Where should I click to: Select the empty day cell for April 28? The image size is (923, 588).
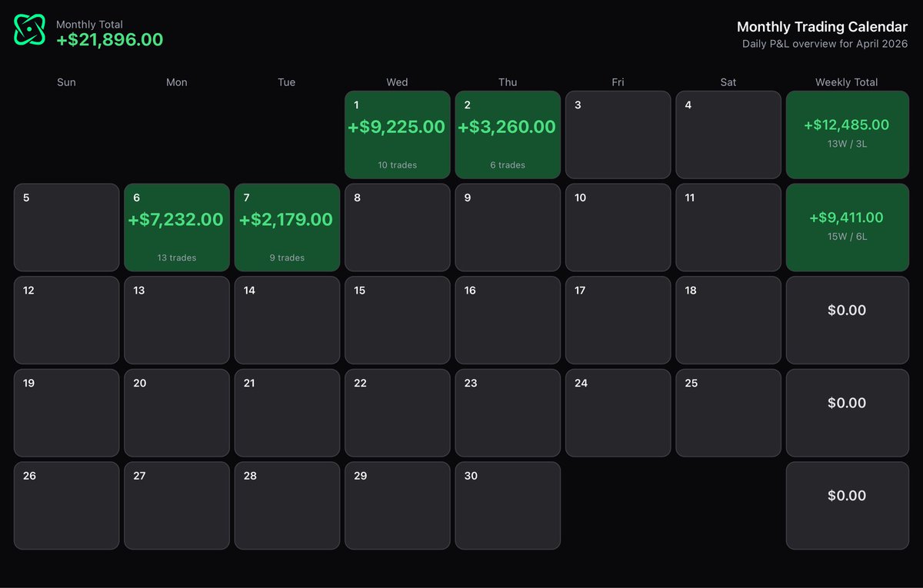coord(287,506)
